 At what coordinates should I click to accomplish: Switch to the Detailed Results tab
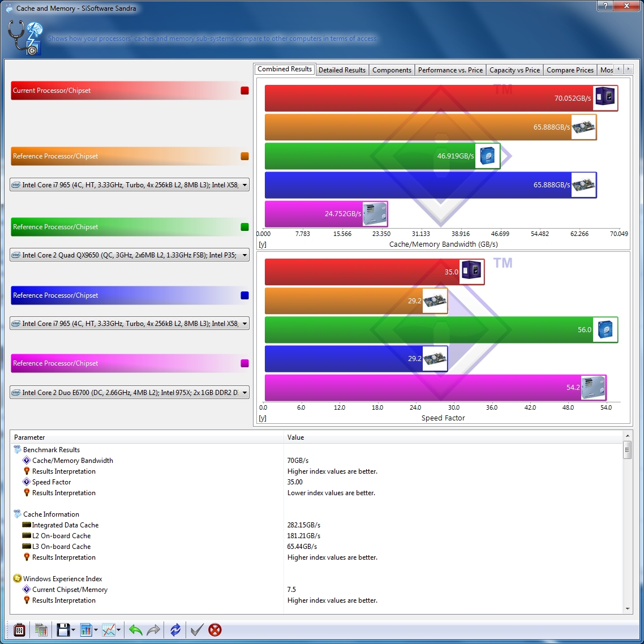click(x=342, y=70)
